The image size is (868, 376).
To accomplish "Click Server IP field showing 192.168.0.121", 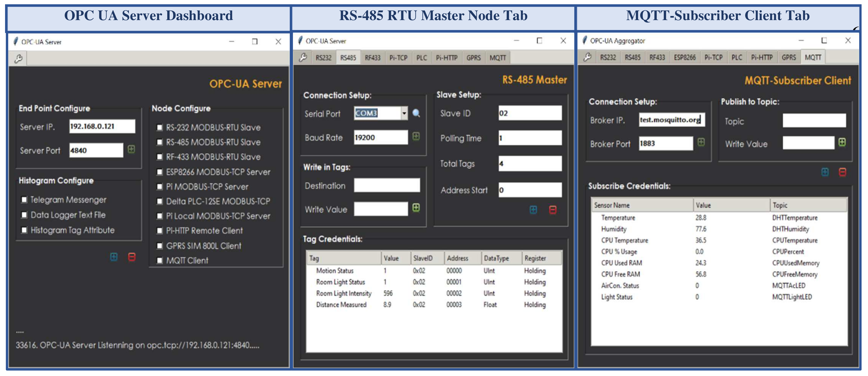I will click(x=102, y=126).
